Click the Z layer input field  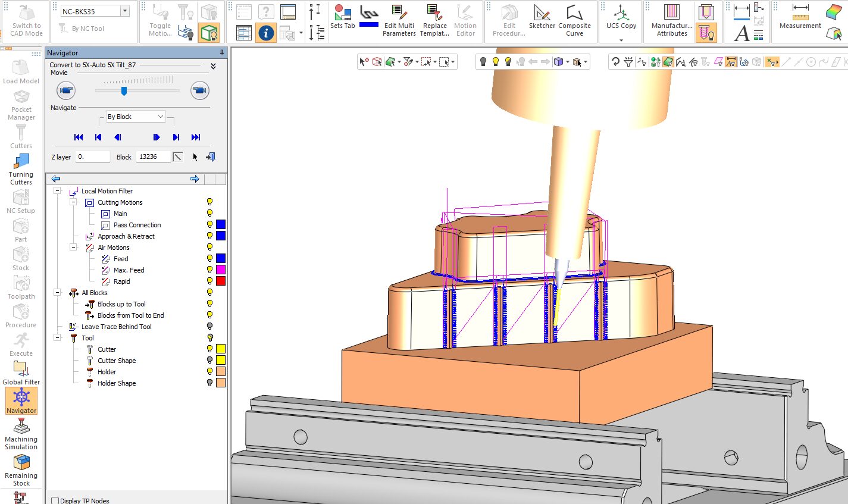(x=92, y=157)
